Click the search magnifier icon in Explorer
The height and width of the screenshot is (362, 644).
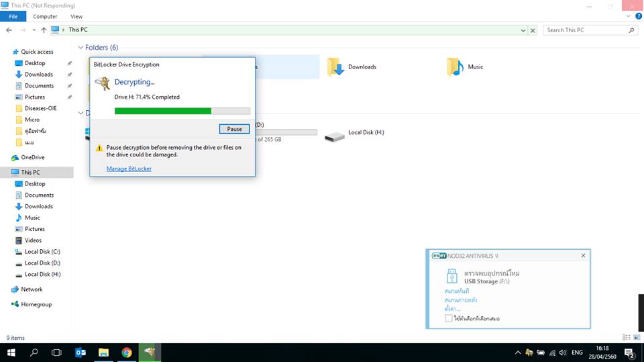coord(631,30)
